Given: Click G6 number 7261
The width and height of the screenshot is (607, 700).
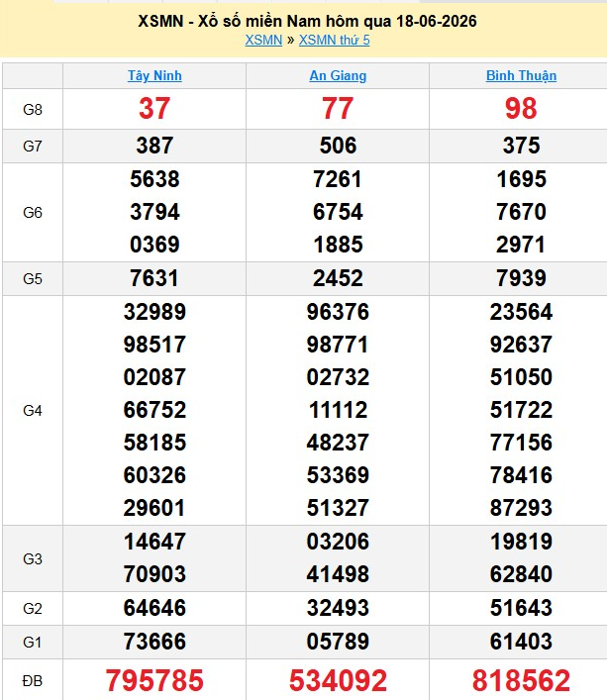Looking at the screenshot, I should [x=338, y=179].
